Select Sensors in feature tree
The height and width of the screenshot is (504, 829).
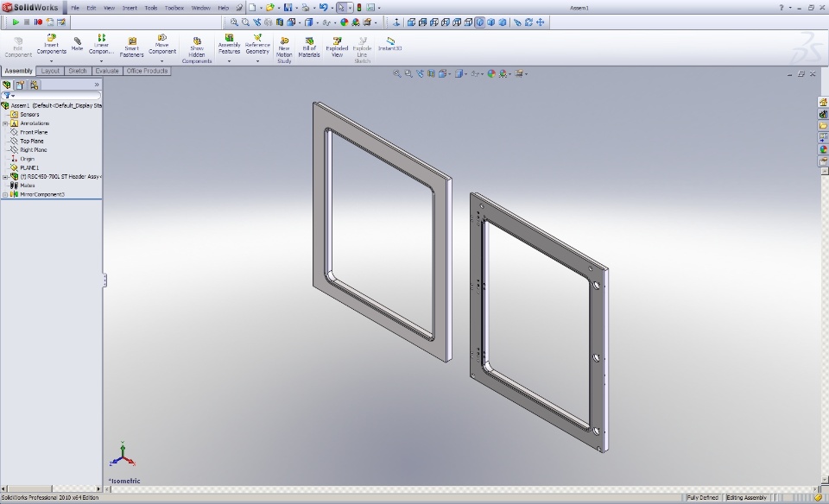tap(29, 114)
